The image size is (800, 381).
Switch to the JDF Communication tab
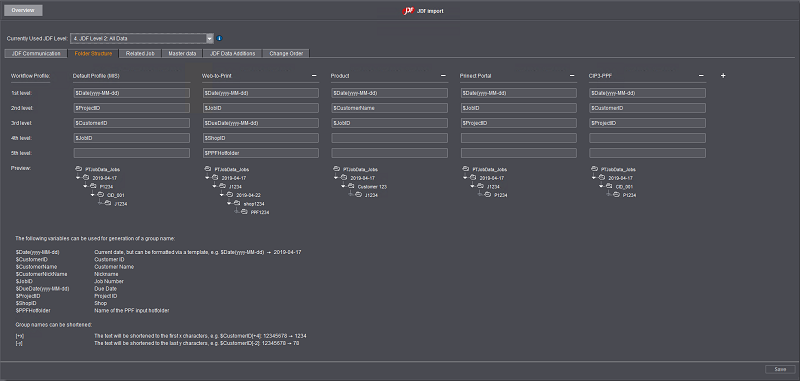(36, 54)
